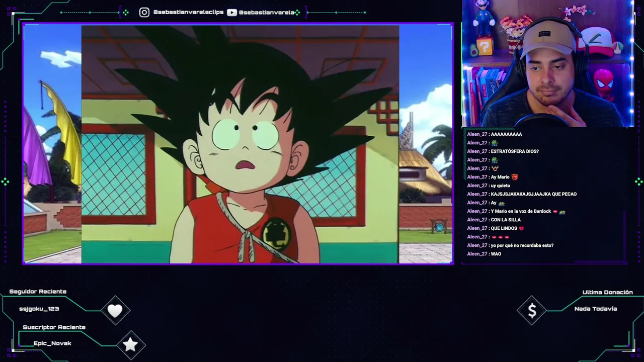This screenshot has height=362, width=644.
Task: Click the 'Nada Todavía' donation text
Action: tap(595, 309)
